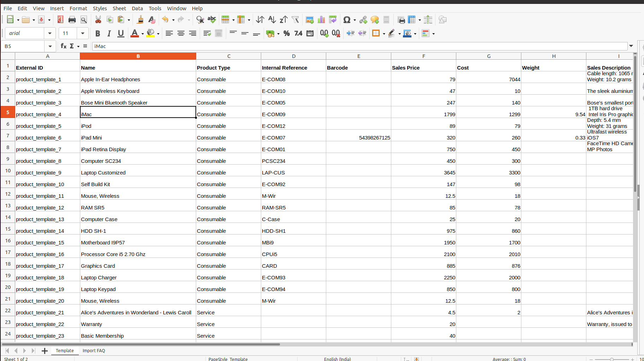This screenshot has height=361, width=644.
Task: Click the Split Window icon
Action: click(428, 20)
